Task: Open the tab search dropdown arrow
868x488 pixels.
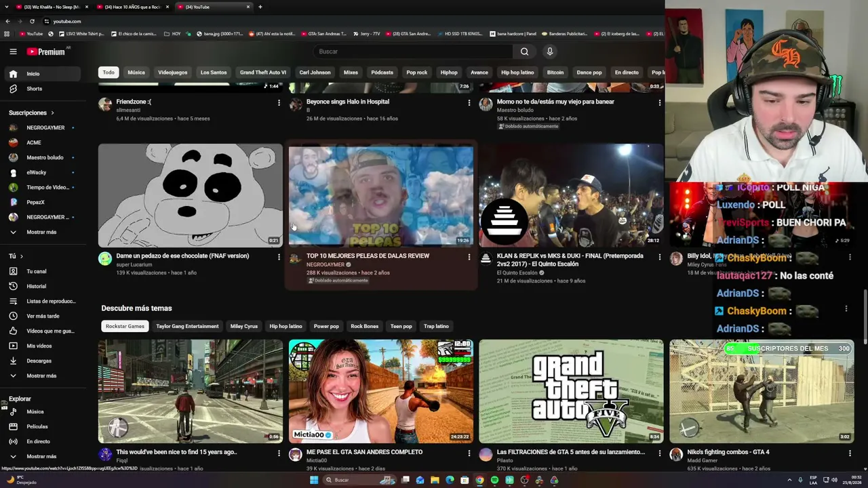Action: (x=8, y=7)
